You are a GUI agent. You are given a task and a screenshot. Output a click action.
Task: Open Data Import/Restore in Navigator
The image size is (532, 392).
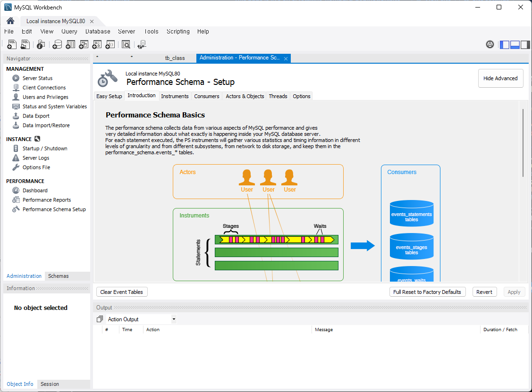coord(46,125)
